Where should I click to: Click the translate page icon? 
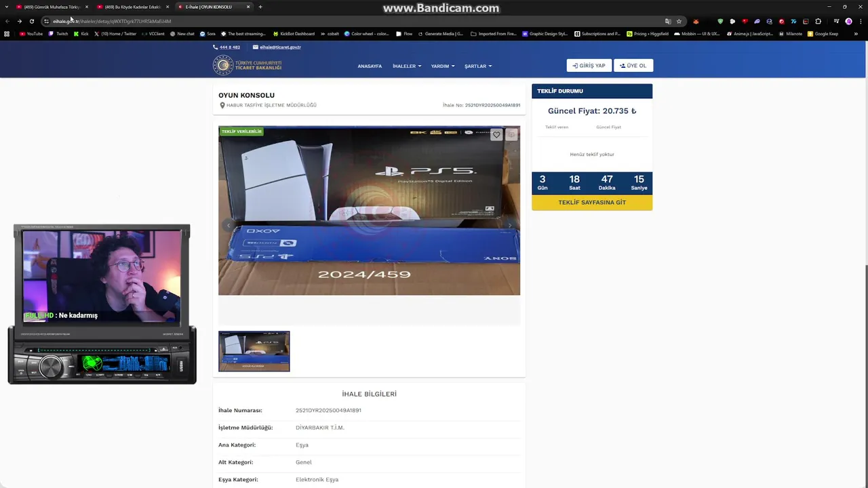pyautogui.click(x=668, y=21)
